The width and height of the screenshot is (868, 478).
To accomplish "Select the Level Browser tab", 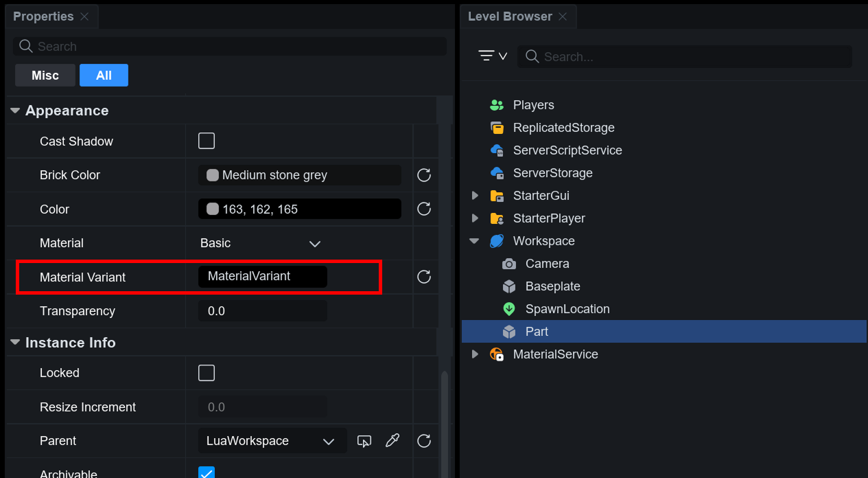I will [510, 16].
